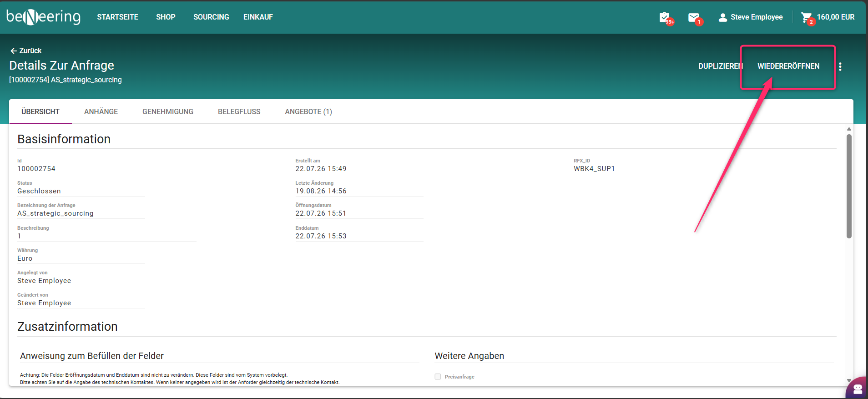The width and height of the screenshot is (868, 399).
Task: Switch to the ÜBERSICHT tab
Action: (x=40, y=111)
